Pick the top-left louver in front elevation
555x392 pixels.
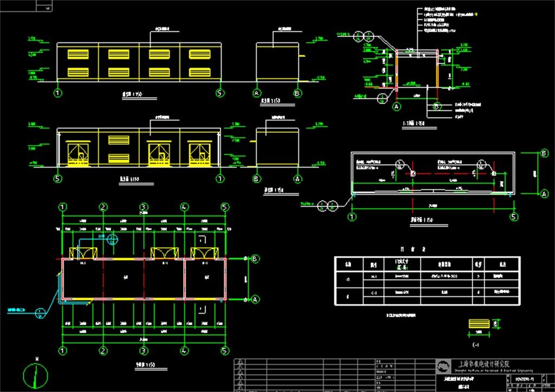pyautogui.click(x=78, y=54)
